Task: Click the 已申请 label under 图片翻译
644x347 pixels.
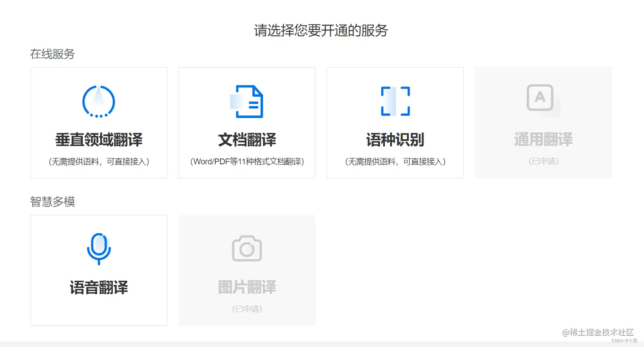Action: (247, 308)
